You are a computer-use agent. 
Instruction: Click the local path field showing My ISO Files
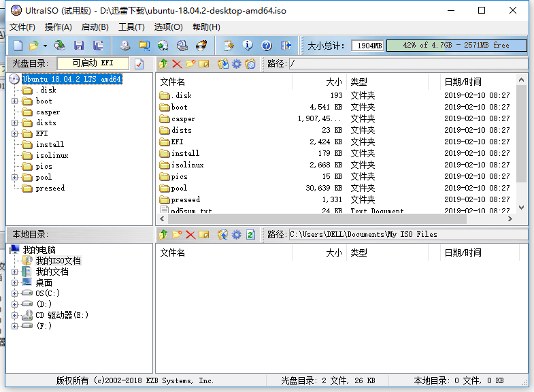(x=408, y=235)
